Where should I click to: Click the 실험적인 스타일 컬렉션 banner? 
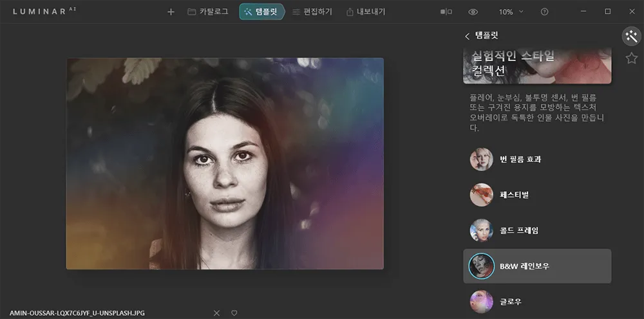pos(537,66)
